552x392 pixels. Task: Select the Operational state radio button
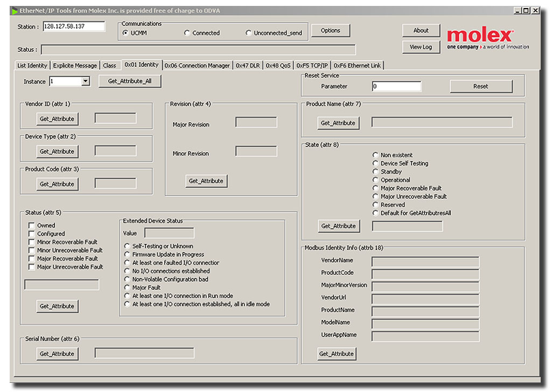pyautogui.click(x=375, y=180)
